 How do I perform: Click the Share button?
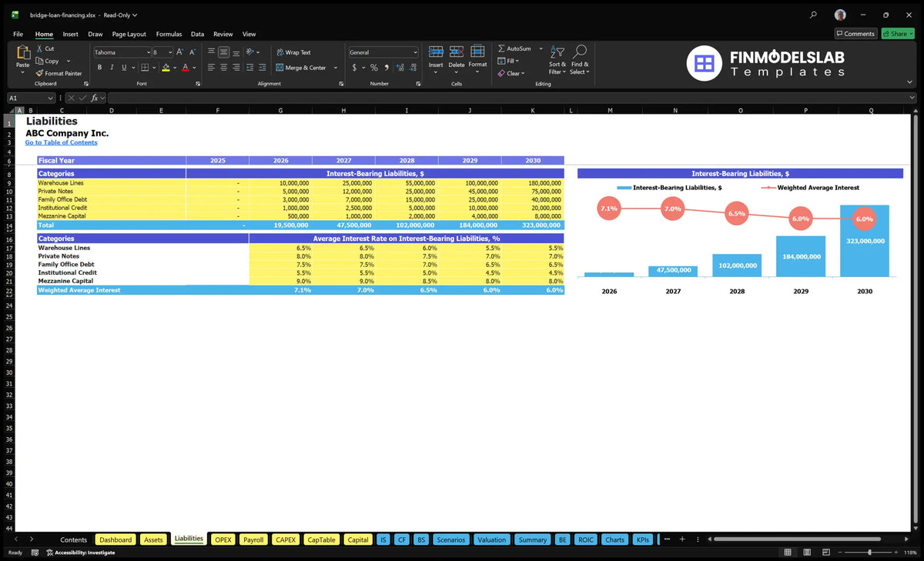tap(897, 34)
